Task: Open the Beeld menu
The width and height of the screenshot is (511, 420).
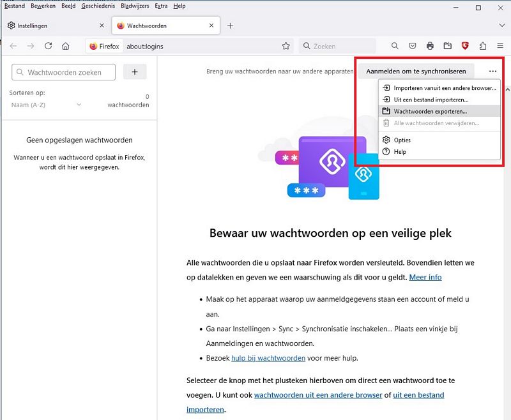Action: click(x=68, y=6)
